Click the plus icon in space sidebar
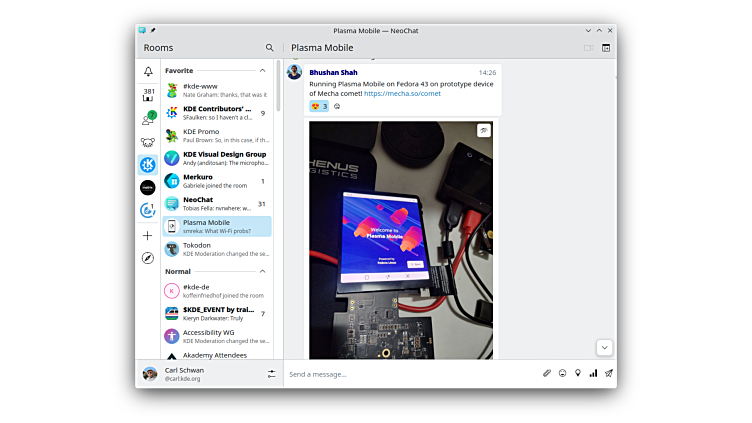Screen dimensions: 752x423 148,236
